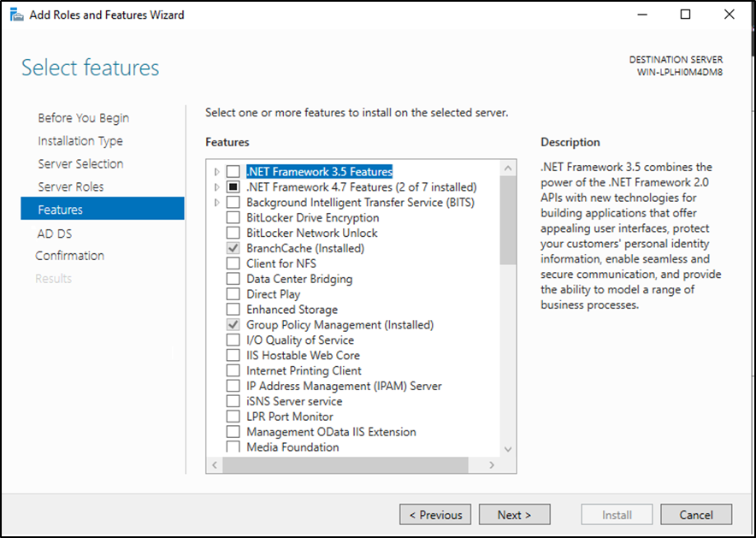The height and width of the screenshot is (538, 756).
Task: Check the Client for NFS feature
Action: [233, 263]
